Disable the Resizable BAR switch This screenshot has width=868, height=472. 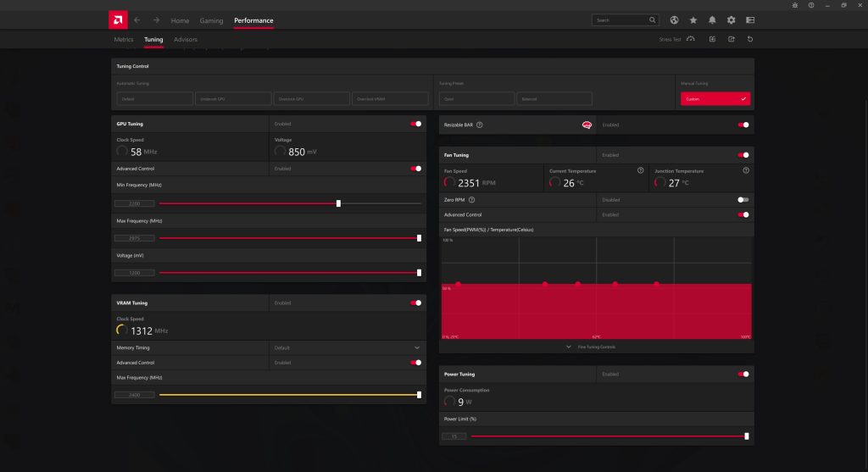click(743, 125)
